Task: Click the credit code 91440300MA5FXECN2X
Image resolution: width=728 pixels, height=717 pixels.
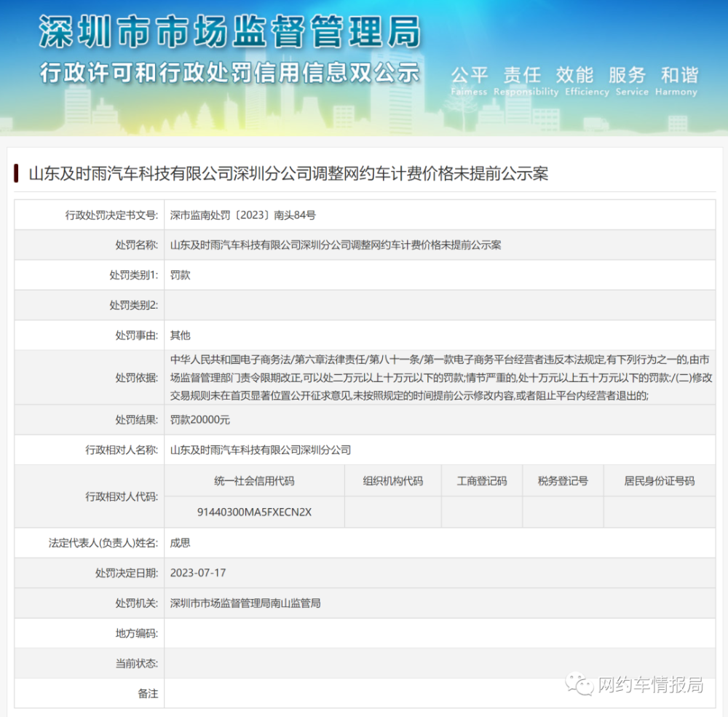Action: pos(254,512)
